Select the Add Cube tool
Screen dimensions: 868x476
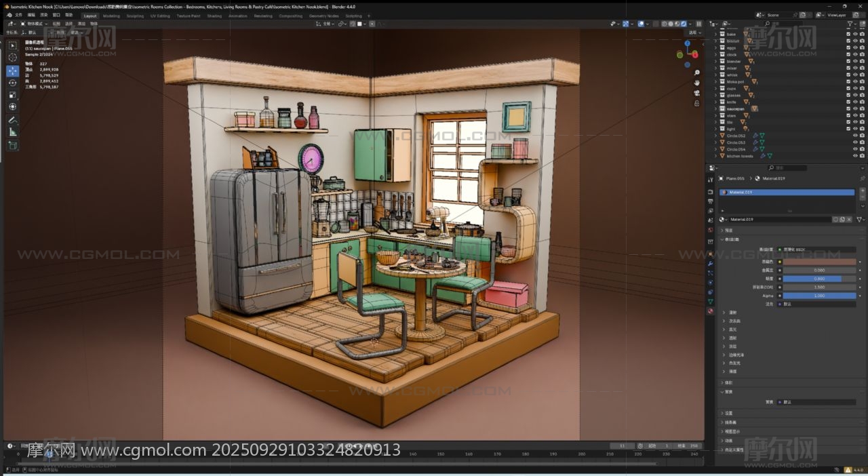click(x=12, y=145)
